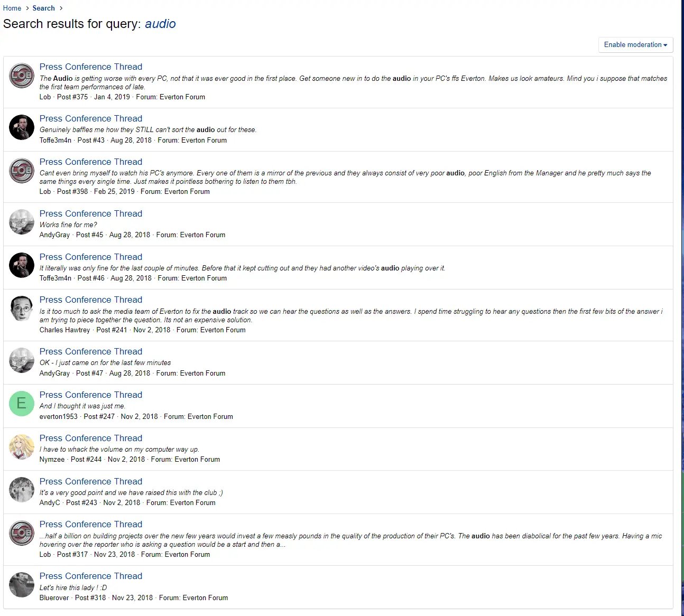Viewport: 684px width, 616px height.
Task: Open Charles Hawtrey's avatar on Post #241
Action: coord(22,309)
